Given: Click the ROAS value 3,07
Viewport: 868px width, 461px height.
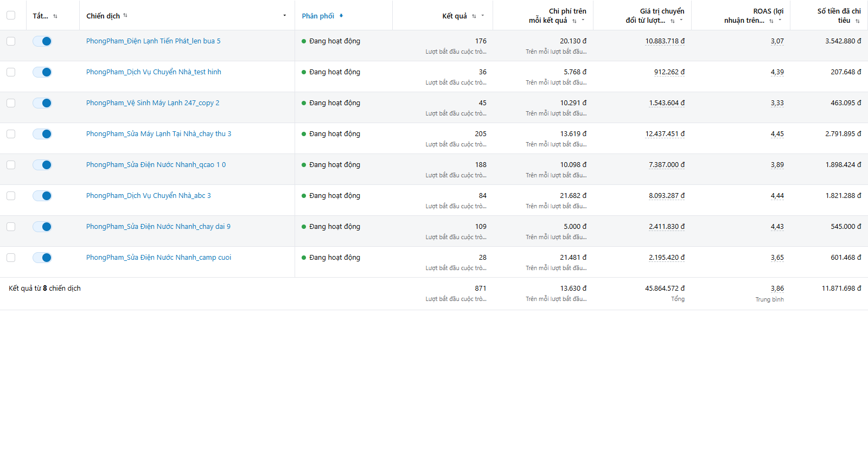Looking at the screenshot, I should point(777,41).
